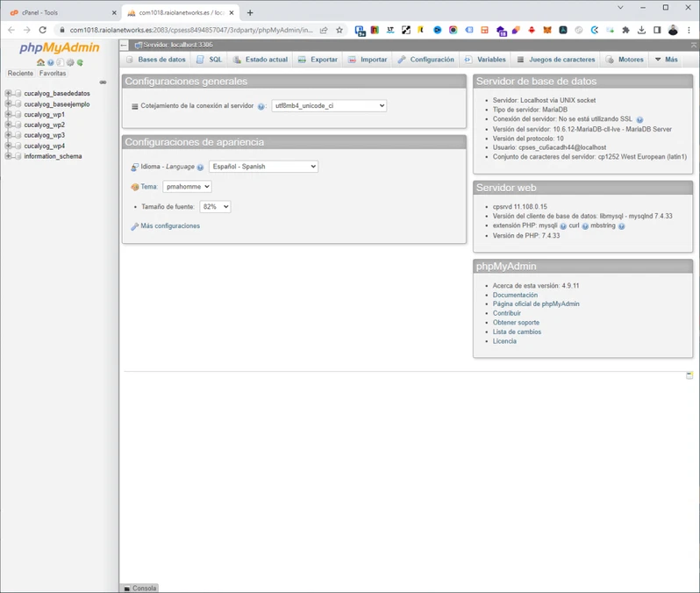Open the Tema theme dropdown
700x593 pixels.
click(187, 187)
